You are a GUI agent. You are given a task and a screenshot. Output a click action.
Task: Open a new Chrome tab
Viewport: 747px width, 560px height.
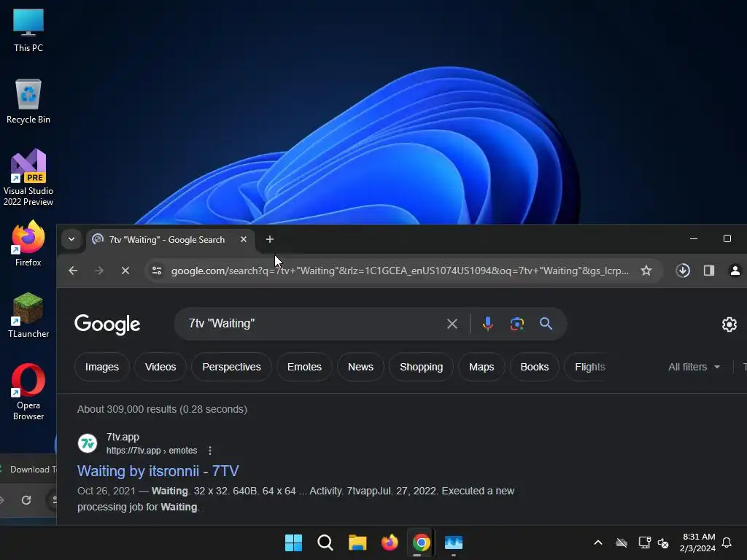pos(270,239)
